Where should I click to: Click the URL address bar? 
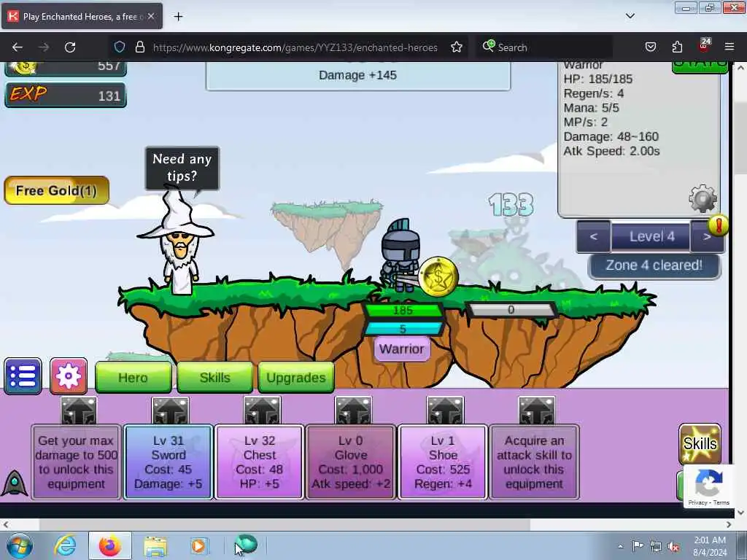pyautogui.click(x=295, y=47)
